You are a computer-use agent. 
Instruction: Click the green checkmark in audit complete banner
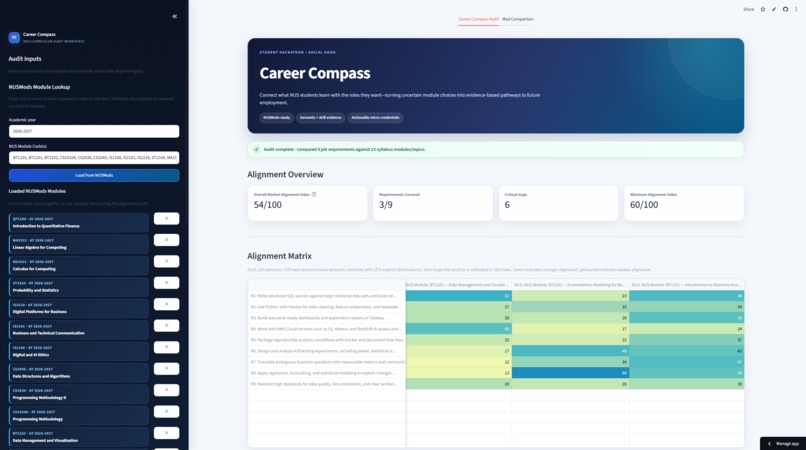257,149
